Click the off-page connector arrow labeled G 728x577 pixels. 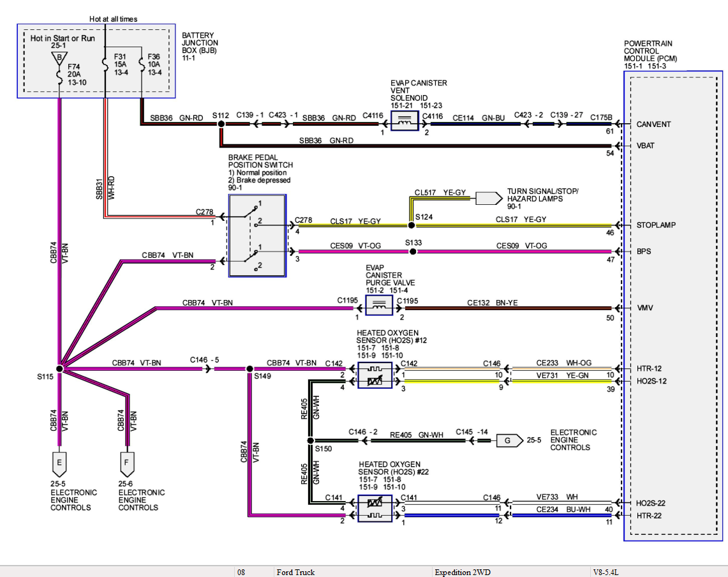(x=510, y=440)
